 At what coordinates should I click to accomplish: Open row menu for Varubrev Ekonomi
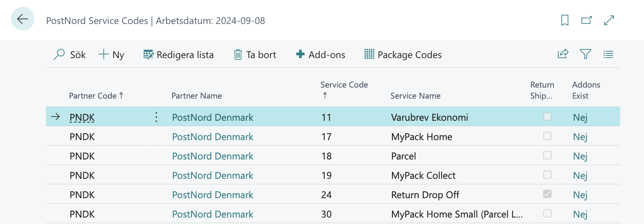point(156,117)
